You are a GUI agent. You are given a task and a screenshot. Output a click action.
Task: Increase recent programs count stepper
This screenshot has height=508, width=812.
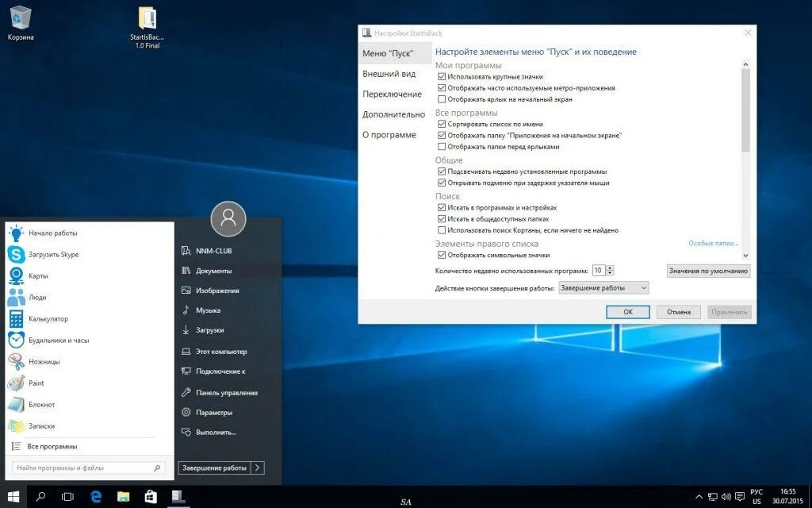(x=610, y=268)
